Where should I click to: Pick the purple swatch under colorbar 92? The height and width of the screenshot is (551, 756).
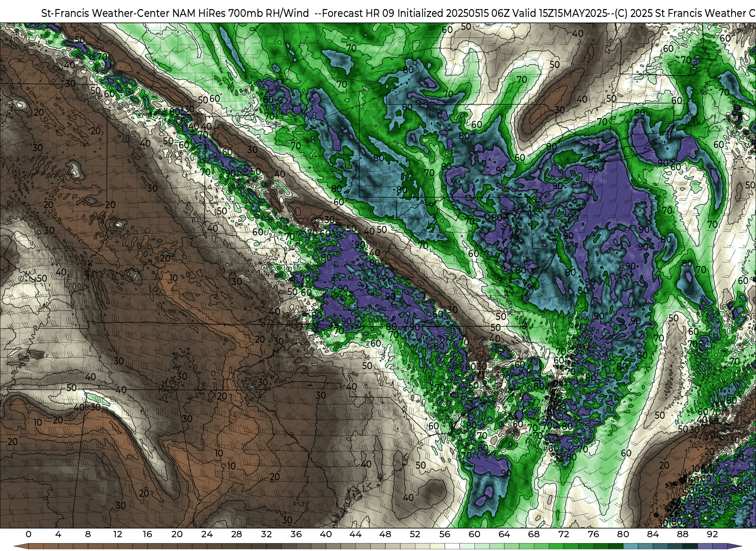click(720, 546)
